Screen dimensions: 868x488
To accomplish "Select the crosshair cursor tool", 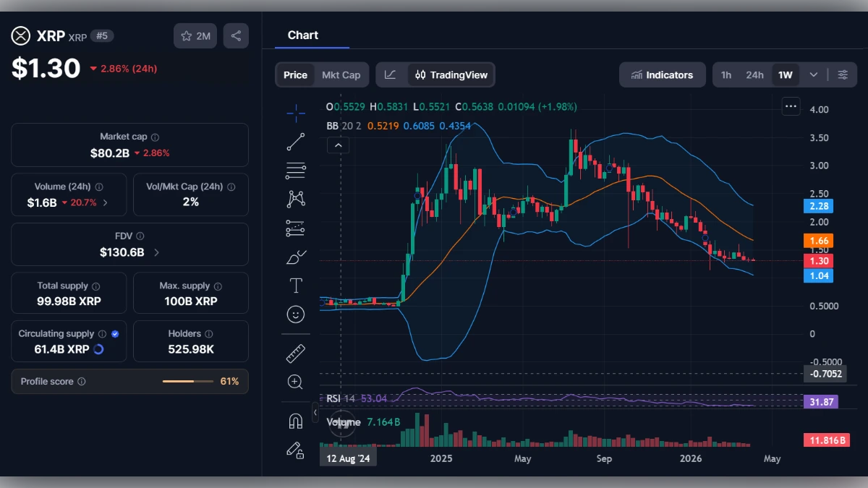I will tap(295, 114).
